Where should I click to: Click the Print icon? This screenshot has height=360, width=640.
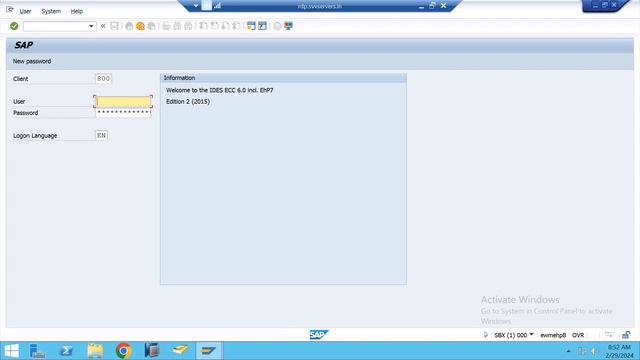click(166, 26)
